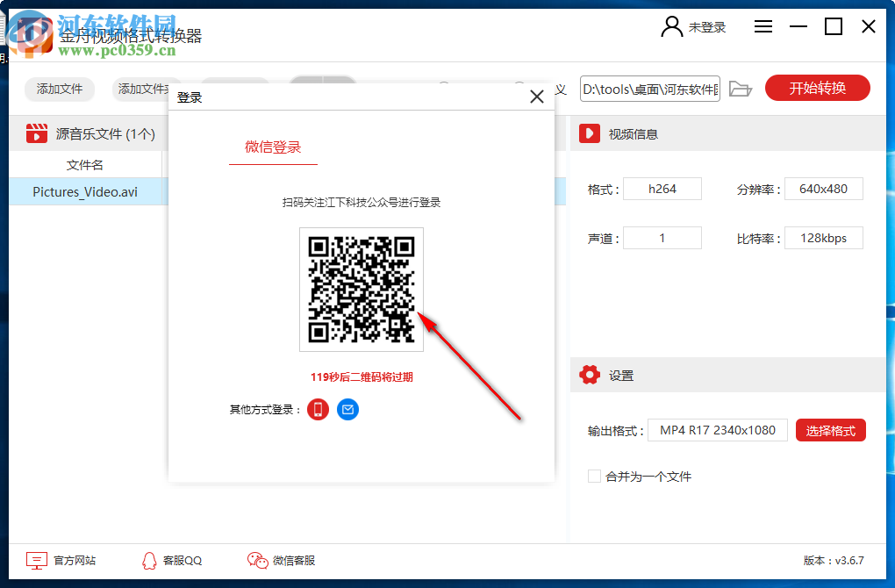Screen dimensions: 895x588
Task: Click the 视频信息 panel play icon
Action: pyautogui.click(x=587, y=133)
